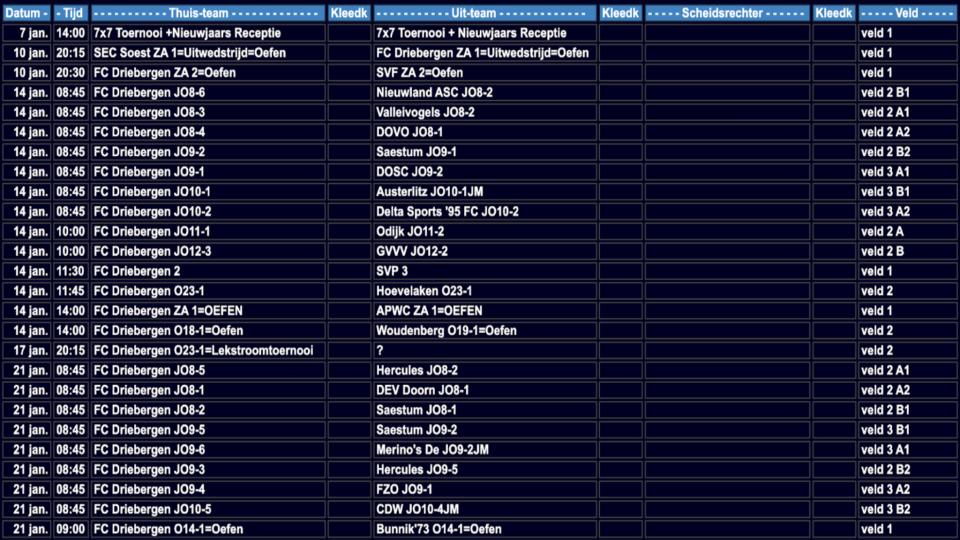Select the 7x7 Toernooi +Nieuwjaars Receptie home cell
This screenshot has height=540, width=960.
[207, 33]
